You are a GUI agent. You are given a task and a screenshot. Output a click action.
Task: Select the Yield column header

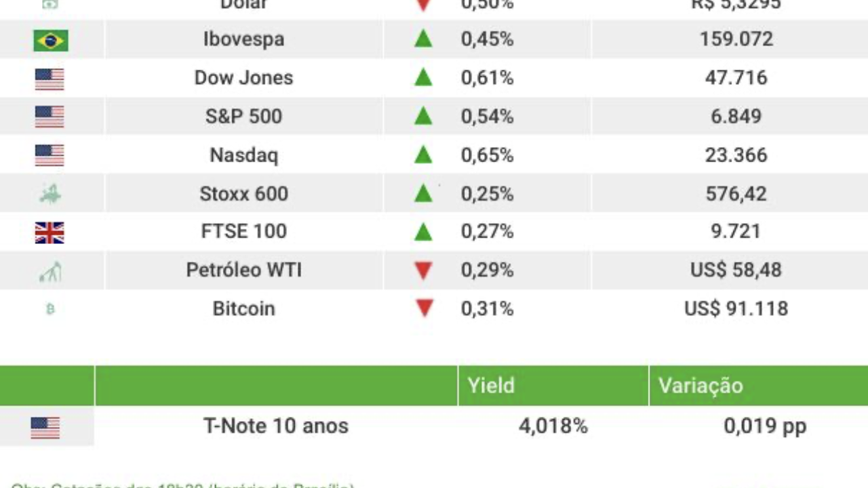click(x=491, y=386)
